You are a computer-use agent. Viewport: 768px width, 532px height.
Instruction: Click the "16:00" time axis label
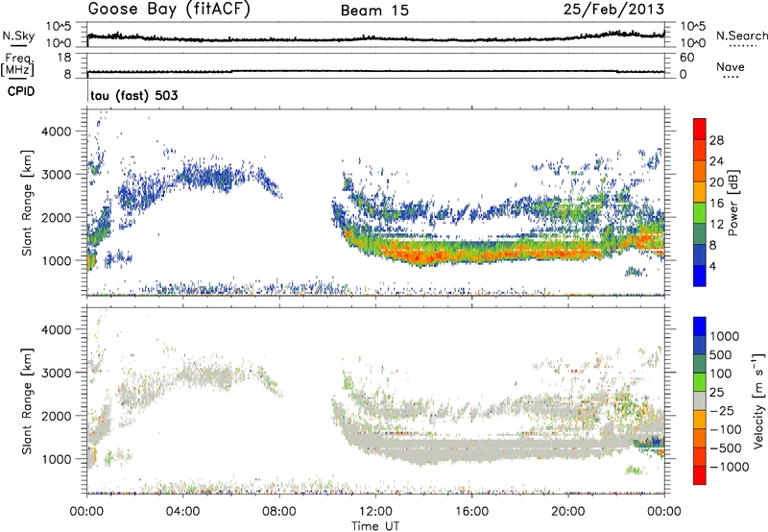[471, 512]
